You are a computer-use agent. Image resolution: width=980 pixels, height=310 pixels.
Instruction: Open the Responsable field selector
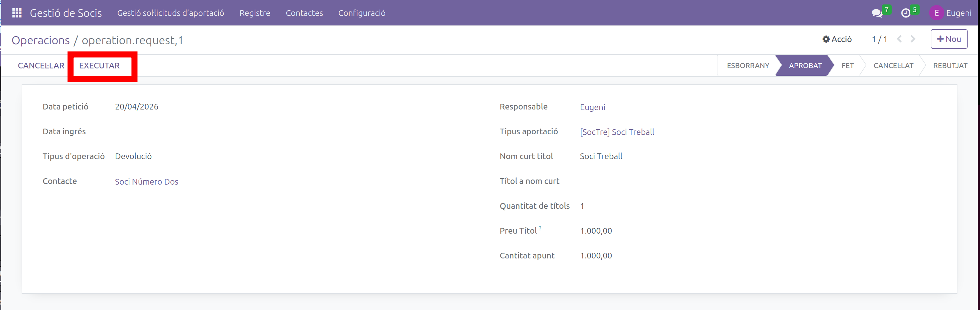(x=592, y=107)
